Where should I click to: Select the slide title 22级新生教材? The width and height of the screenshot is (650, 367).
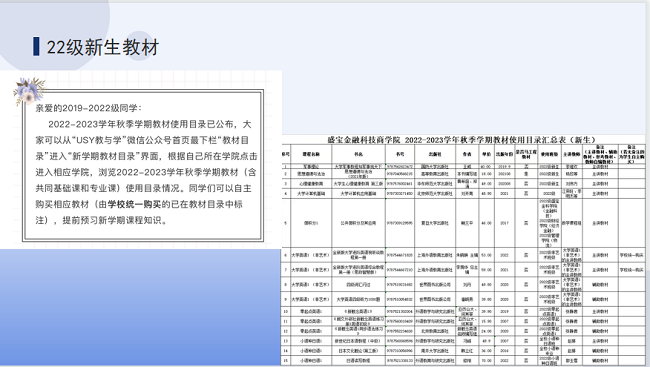102,47
